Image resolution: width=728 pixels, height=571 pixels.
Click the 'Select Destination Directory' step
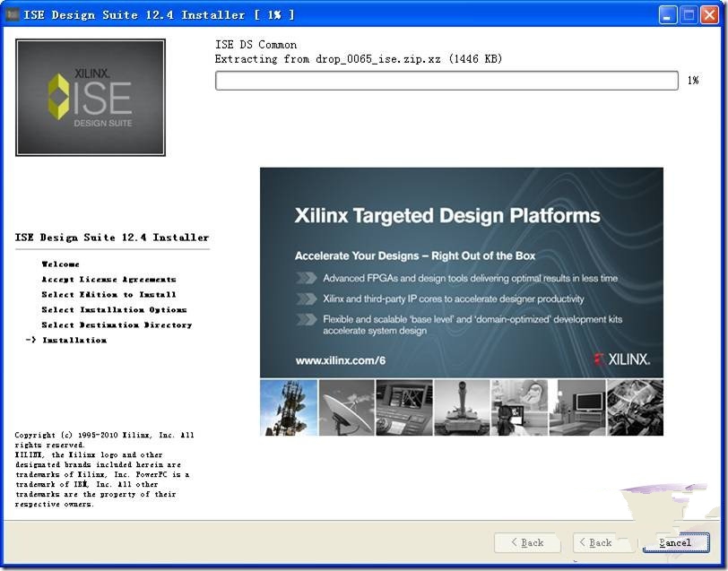tap(117, 325)
